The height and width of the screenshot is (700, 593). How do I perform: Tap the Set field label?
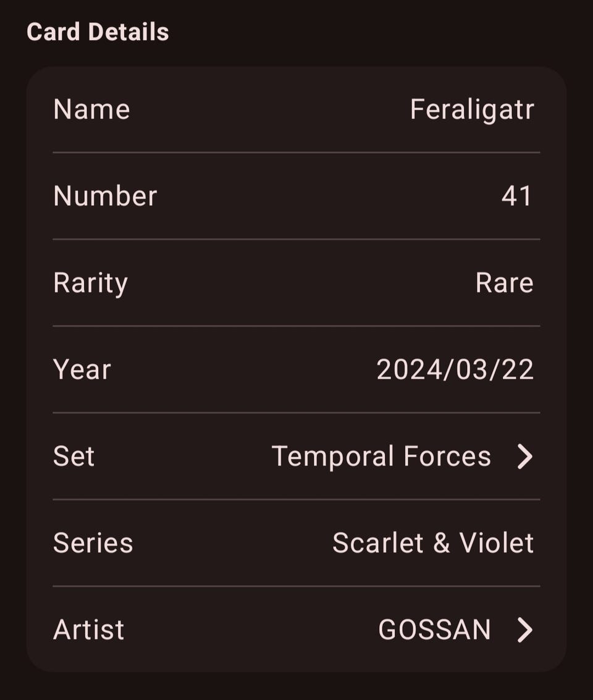tap(74, 457)
